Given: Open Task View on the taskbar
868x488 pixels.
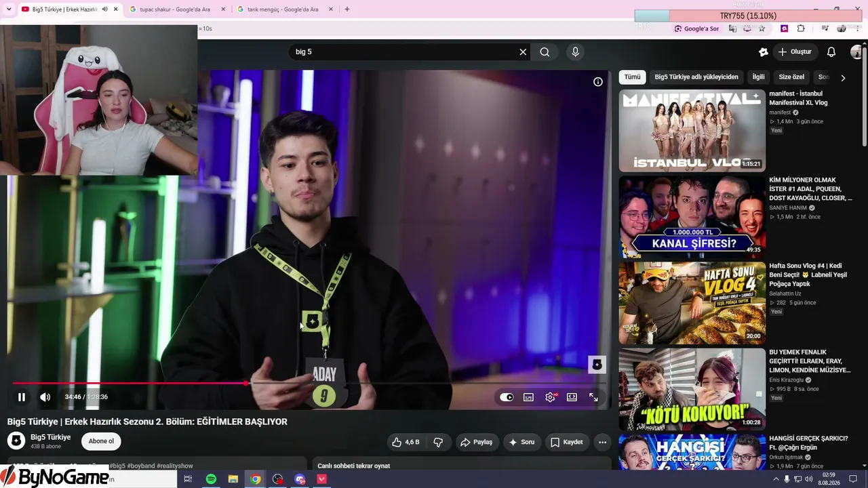Looking at the screenshot, I should (188, 479).
